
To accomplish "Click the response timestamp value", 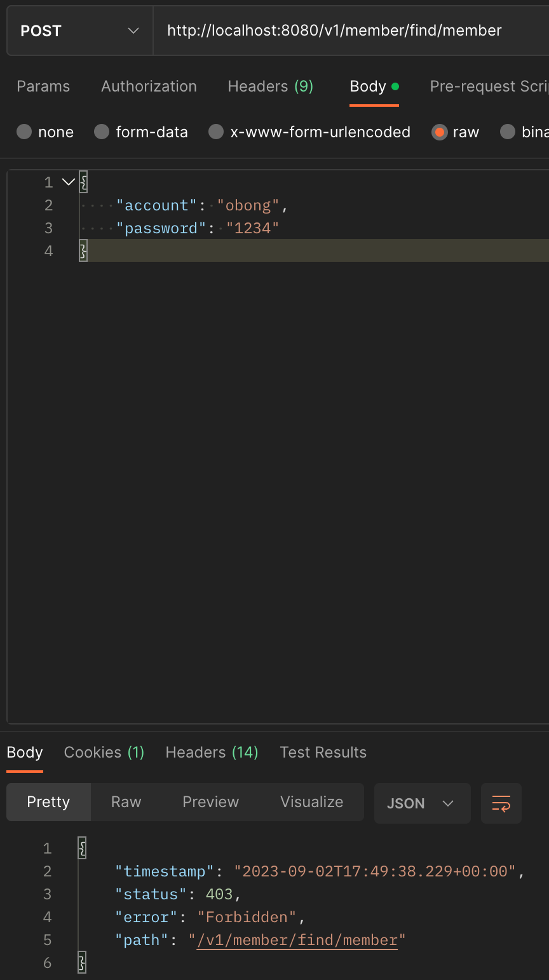I will tap(375, 871).
